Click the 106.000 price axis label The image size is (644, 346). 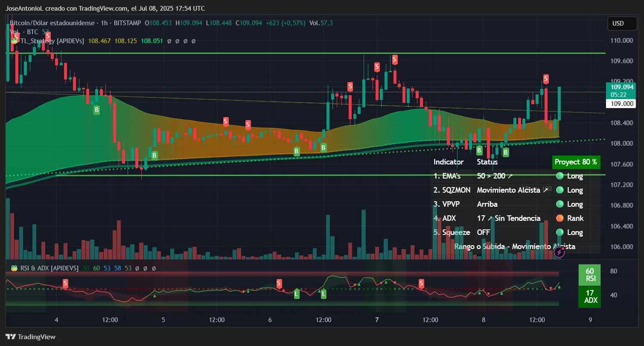pos(621,246)
